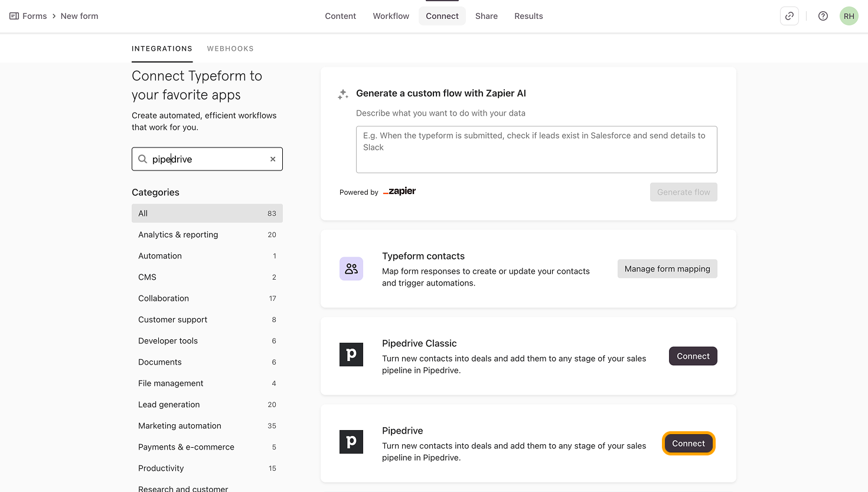The width and height of the screenshot is (868, 492).
Task: Filter by Collaboration category
Action: click(207, 299)
